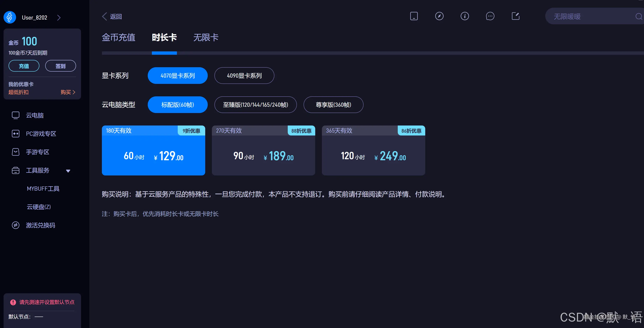
Task: Open the info icon in the top bar
Action: click(x=465, y=16)
